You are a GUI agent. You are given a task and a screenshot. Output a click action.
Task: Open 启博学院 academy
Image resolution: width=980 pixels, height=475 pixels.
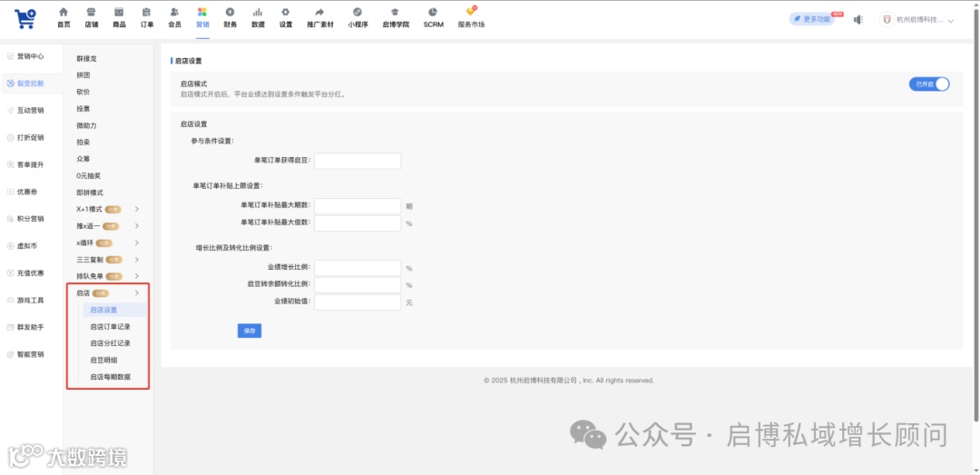click(x=395, y=18)
